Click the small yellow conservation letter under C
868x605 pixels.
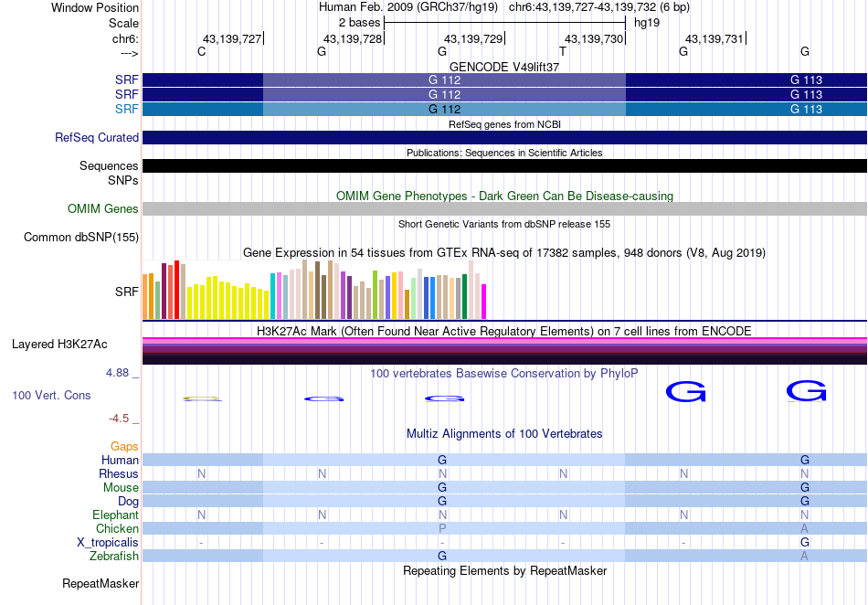203,398
